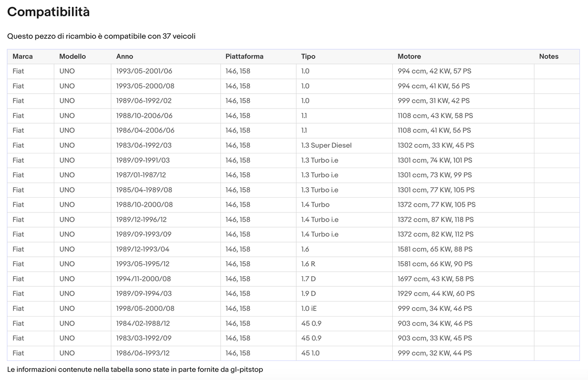
Task: Click the Motore column header
Action: pos(409,57)
